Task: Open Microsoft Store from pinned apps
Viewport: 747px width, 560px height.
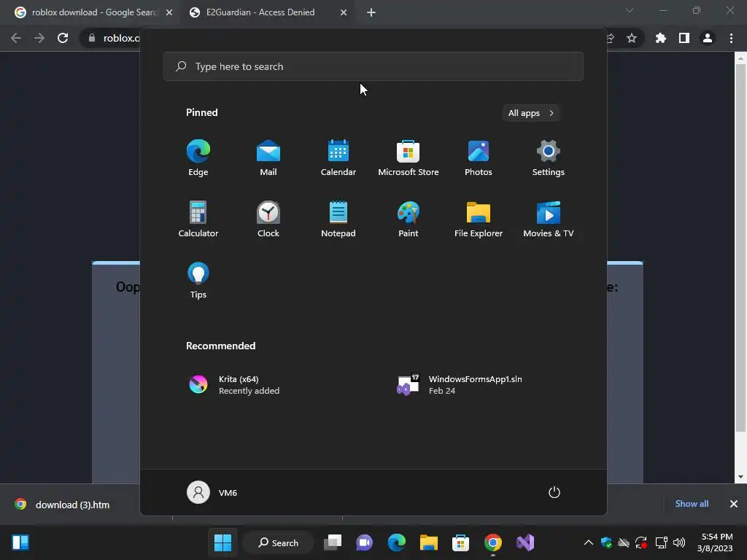Action: point(409,158)
